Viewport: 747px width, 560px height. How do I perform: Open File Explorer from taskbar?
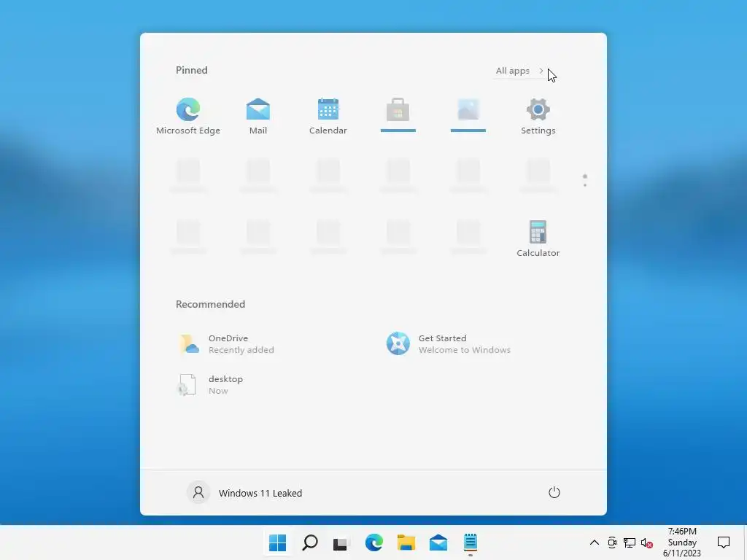[x=406, y=542]
